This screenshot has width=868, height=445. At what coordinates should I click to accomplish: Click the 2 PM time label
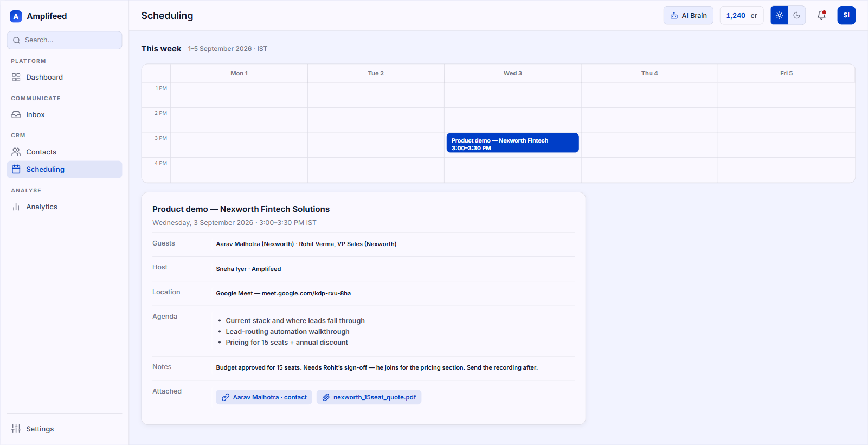coord(161,113)
